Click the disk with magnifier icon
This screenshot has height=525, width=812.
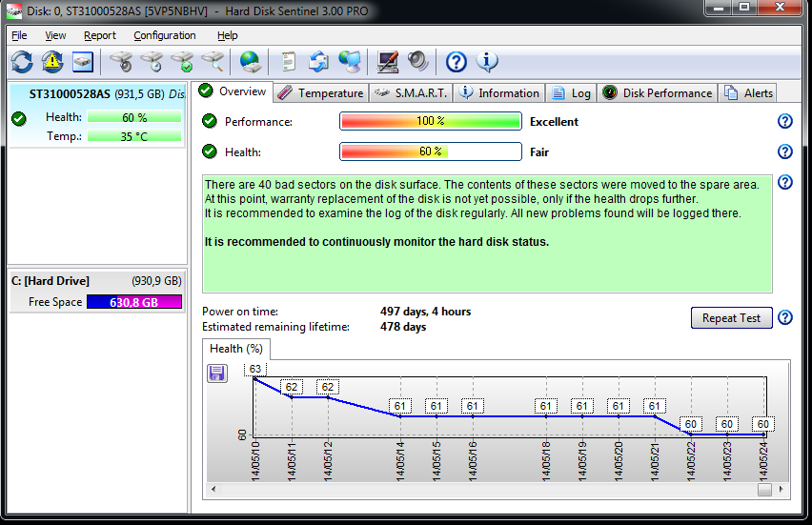click(x=213, y=62)
